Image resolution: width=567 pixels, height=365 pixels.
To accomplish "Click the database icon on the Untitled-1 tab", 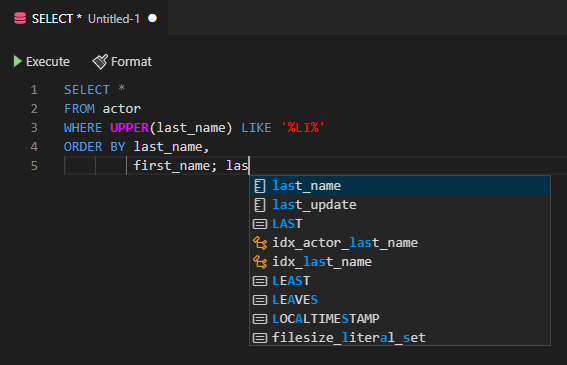I will [20, 18].
